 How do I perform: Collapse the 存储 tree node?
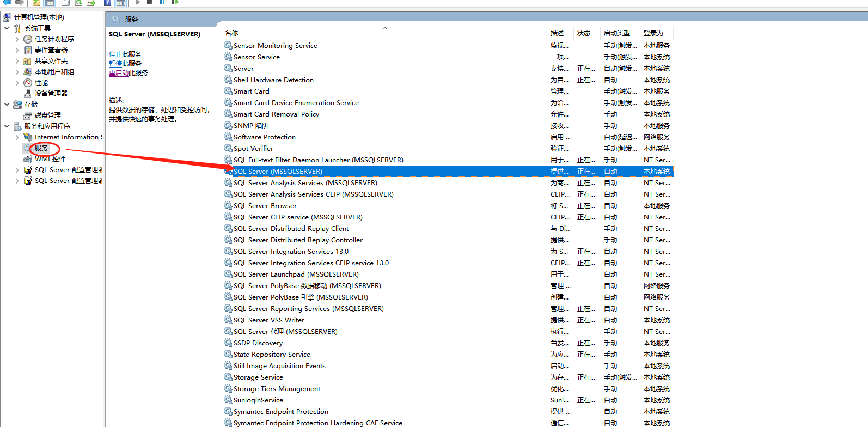7,105
